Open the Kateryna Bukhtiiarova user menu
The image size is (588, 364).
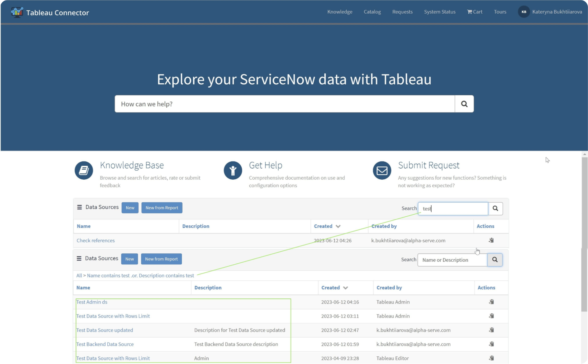click(557, 12)
